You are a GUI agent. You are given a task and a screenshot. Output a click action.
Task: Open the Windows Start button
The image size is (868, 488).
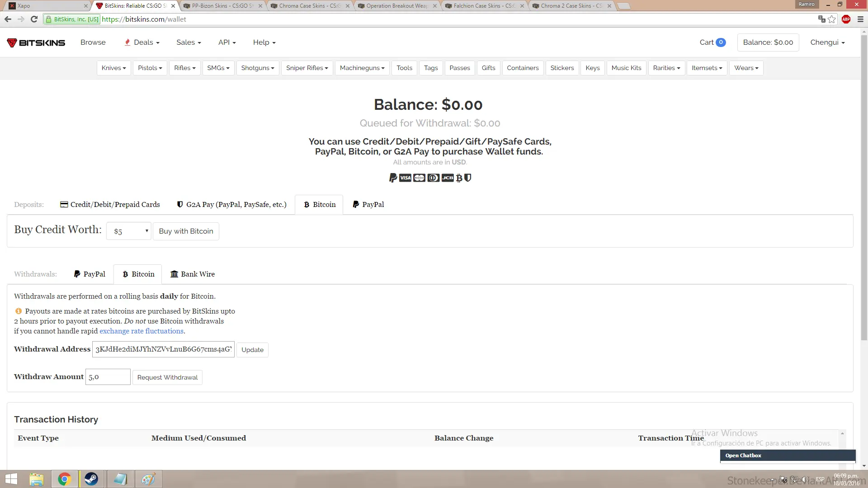(11, 479)
